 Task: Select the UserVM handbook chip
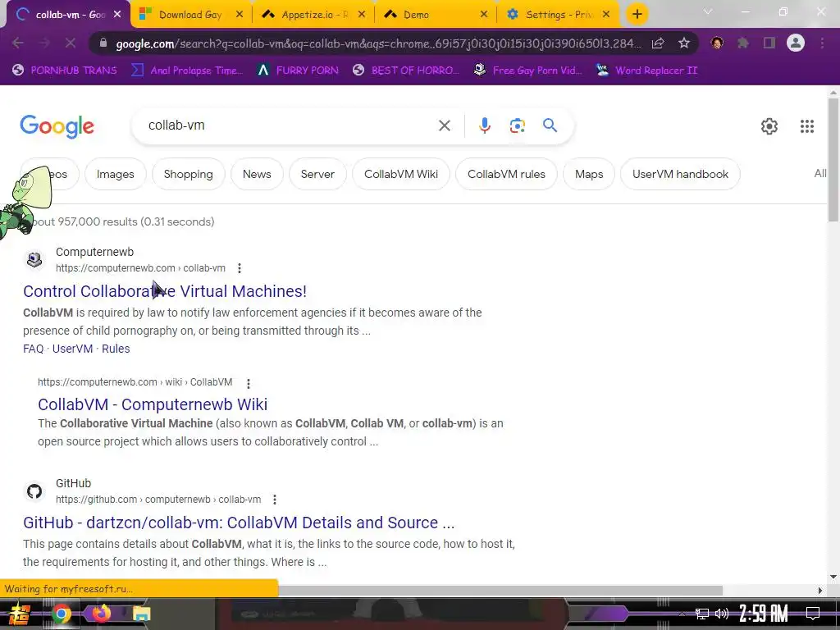pyautogui.click(x=680, y=174)
